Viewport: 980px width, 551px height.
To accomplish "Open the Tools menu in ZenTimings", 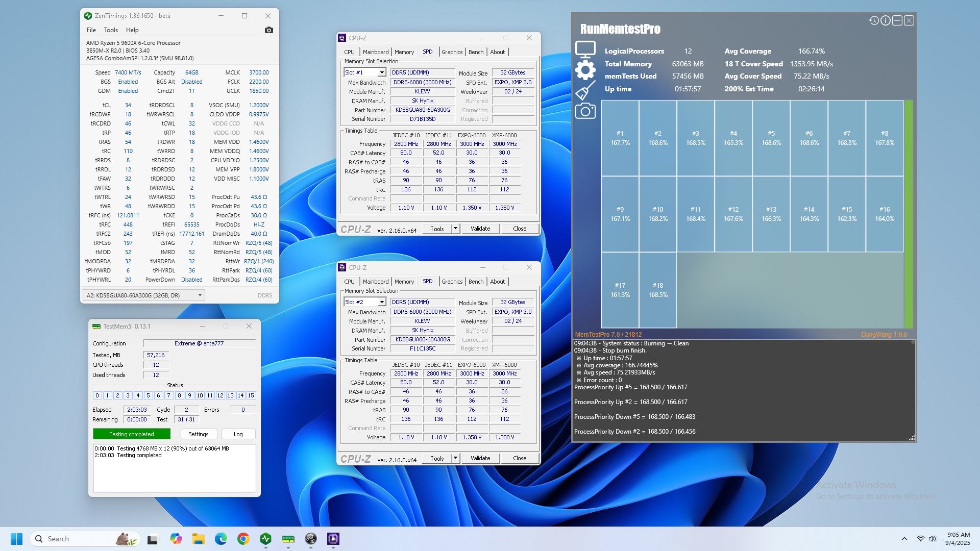I will [111, 30].
